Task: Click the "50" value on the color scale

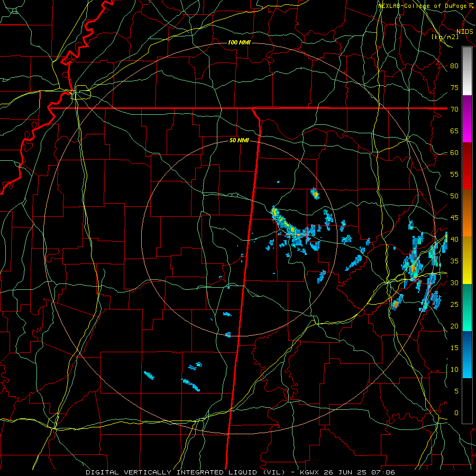Action: click(x=454, y=196)
